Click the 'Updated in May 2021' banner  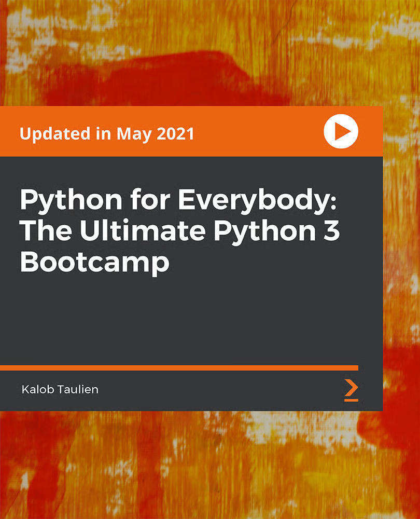pyautogui.click(x=109, y=133)
